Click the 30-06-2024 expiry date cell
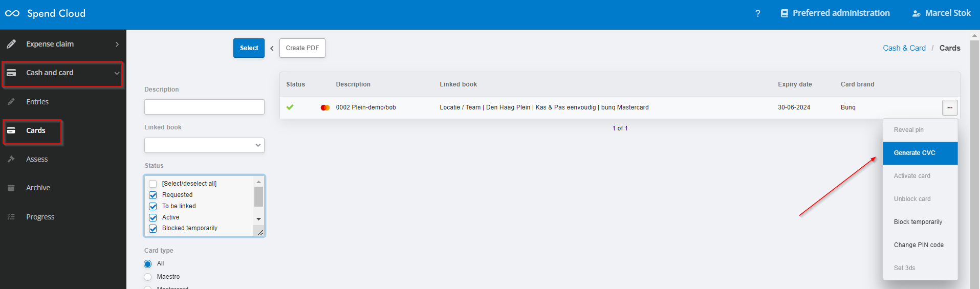Viewport: 980px width, 289px height. coord(794,107)
